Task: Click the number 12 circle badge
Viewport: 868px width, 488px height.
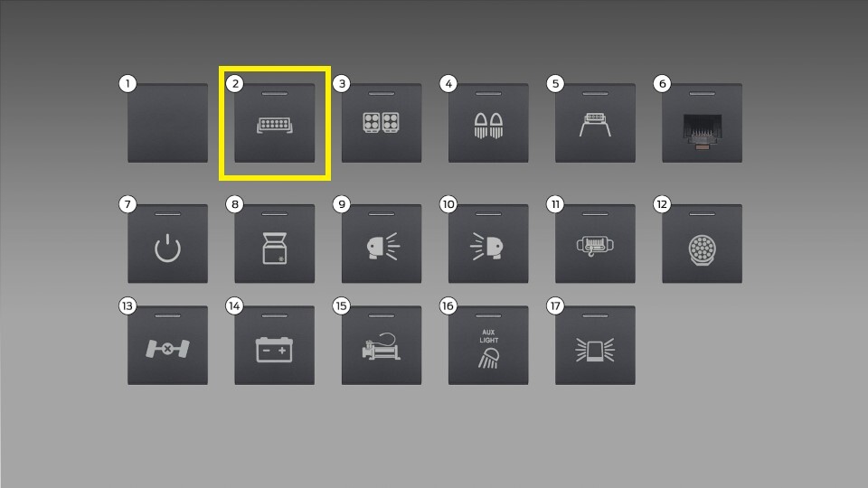Action: [x=662, y=204]
